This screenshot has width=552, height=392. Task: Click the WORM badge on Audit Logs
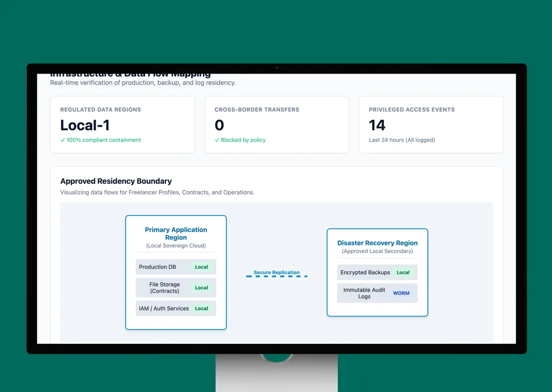[401, 293]
